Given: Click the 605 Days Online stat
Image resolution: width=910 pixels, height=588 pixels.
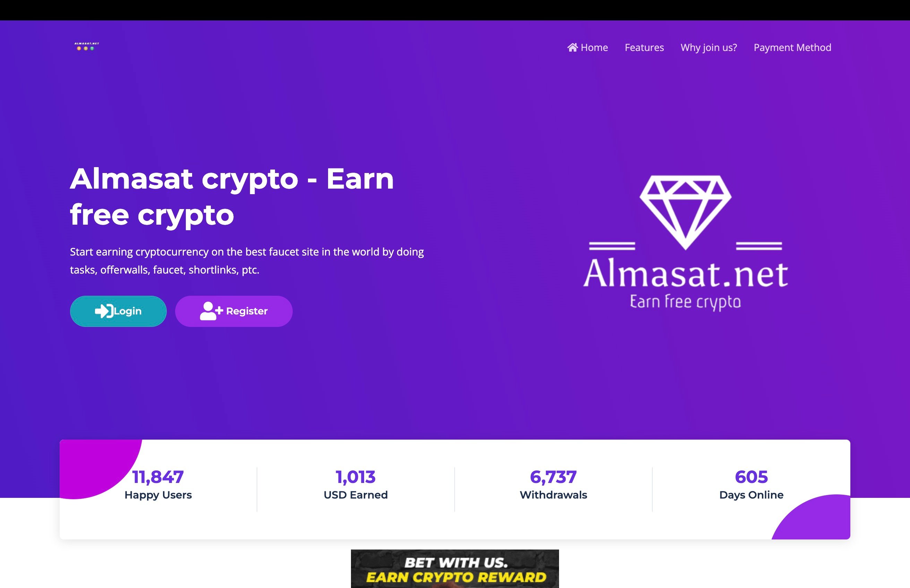Looking at the screenshot, I should coord(751,485).
